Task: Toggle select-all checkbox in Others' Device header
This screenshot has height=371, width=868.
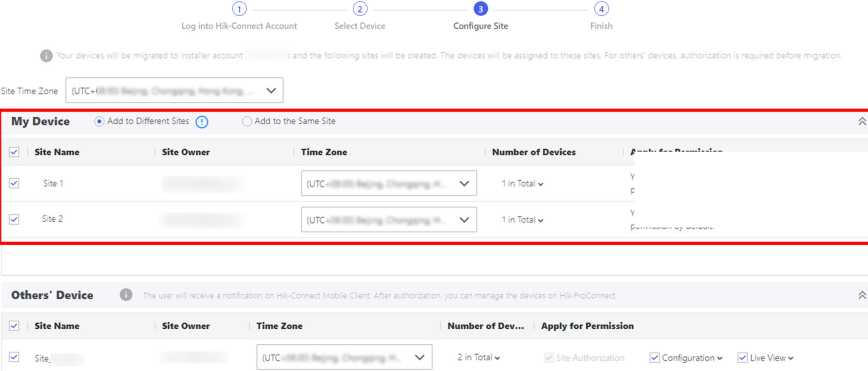Action: (14, 326)
